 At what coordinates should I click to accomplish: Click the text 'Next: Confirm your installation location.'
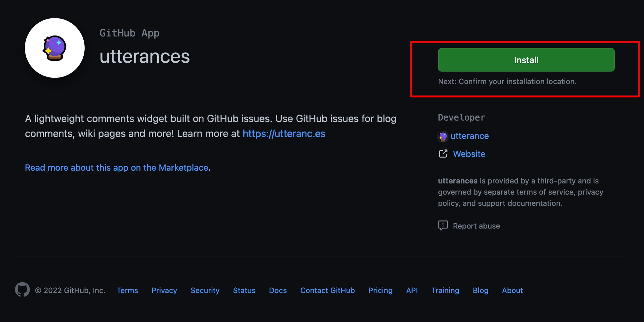pyautogui.click(x=507, y=82)
